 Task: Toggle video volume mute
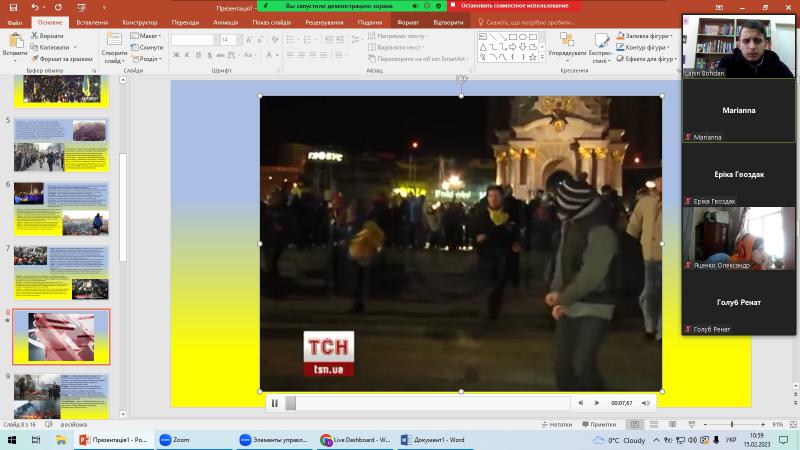[x=645, y=403]
